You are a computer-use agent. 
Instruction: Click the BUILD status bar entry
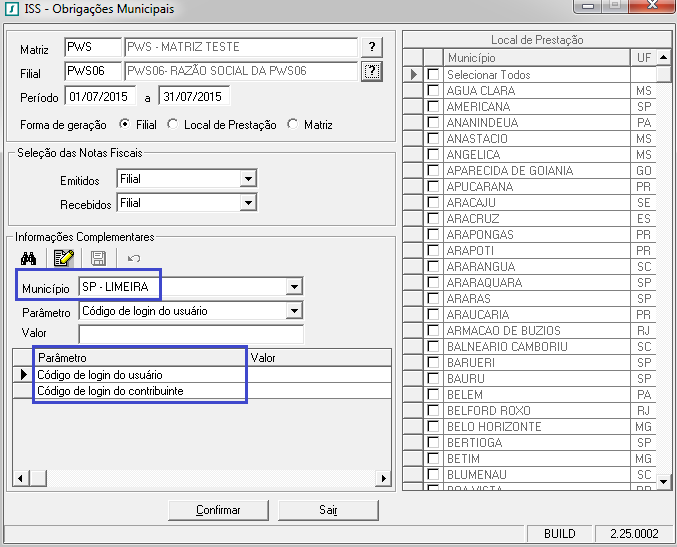click(x=560, y=534)
